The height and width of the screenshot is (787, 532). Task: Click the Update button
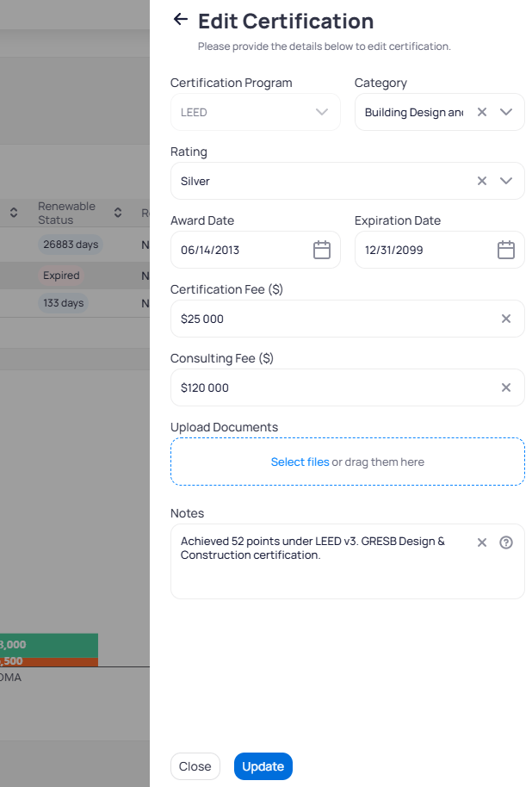click(263, 766)
